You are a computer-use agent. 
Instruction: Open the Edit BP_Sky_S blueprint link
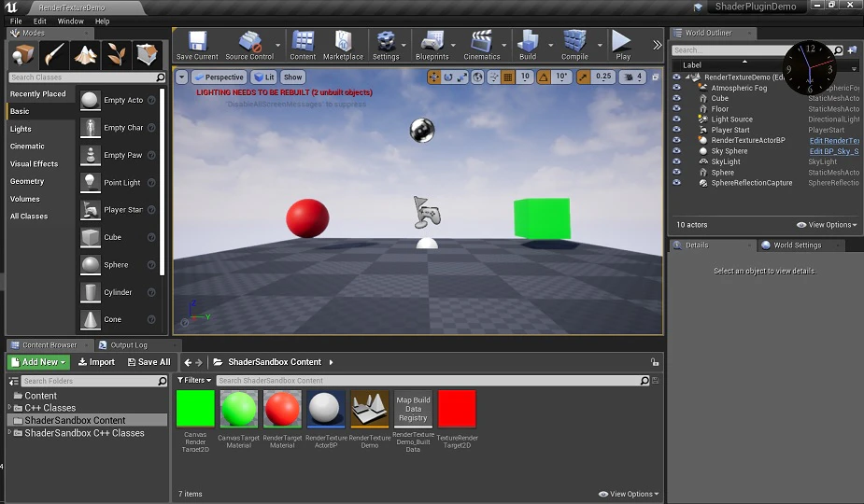pos(834,151)
